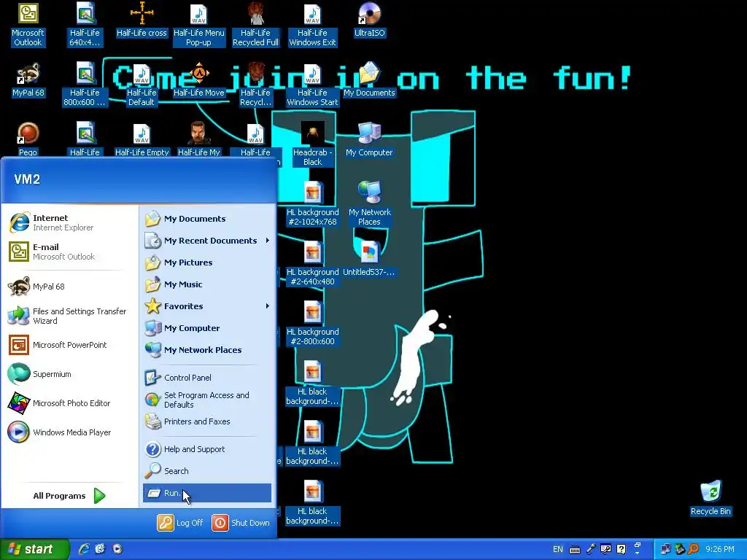Open Microsoft Outlook desktop shortcut

[28, 25]
